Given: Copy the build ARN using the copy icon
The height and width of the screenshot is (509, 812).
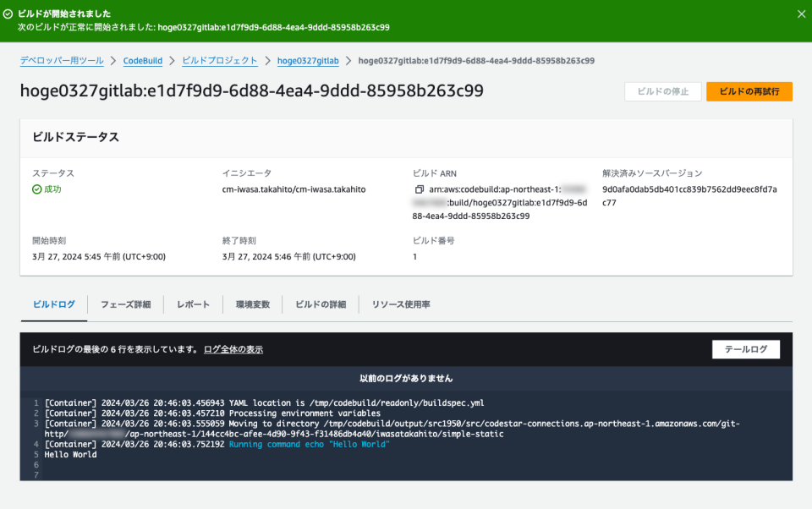Looking at the screenshot, I should pos(419,189).
